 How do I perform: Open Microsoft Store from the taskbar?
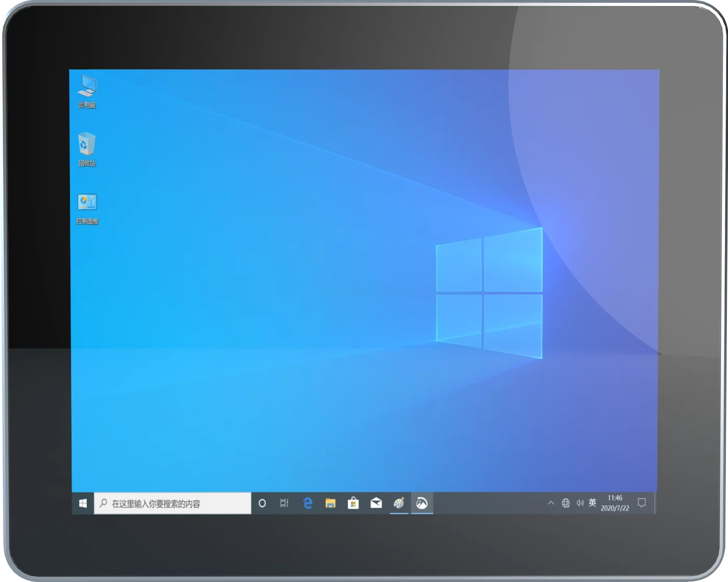tap(353, 503)
